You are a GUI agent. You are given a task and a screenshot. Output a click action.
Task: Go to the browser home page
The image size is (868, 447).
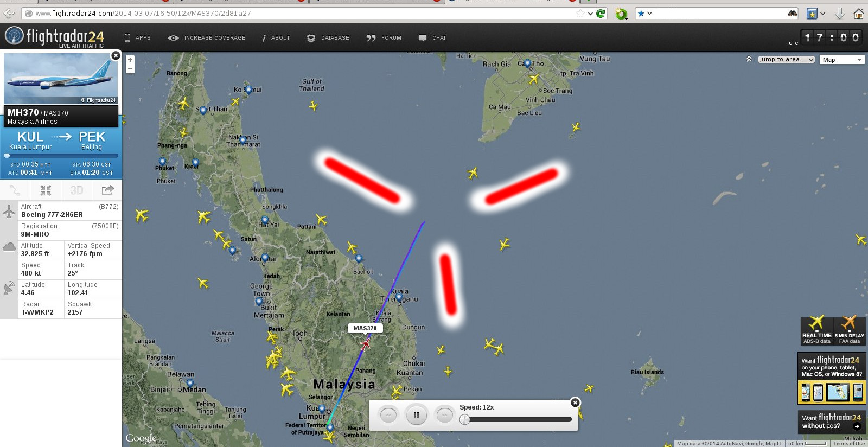tap(859, 14)
